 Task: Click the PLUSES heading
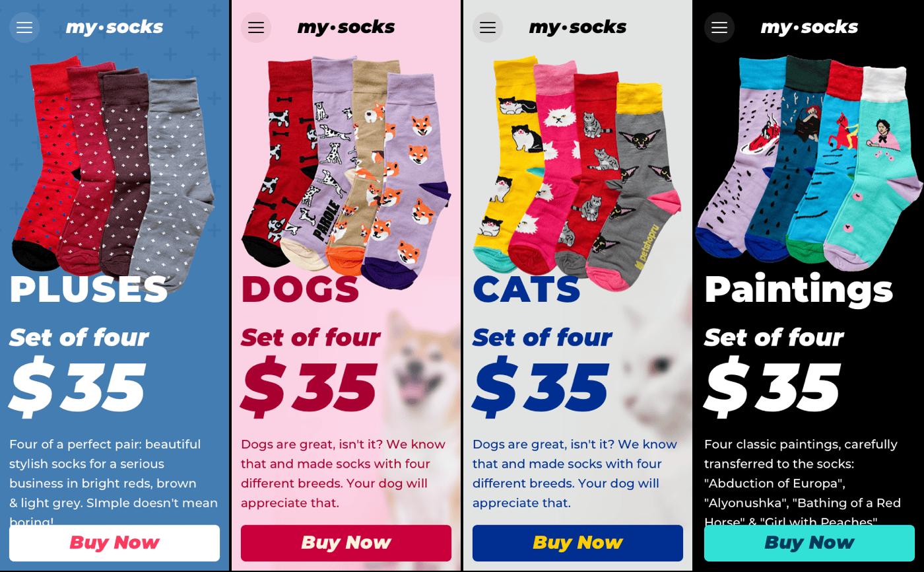tap(89, 289)
